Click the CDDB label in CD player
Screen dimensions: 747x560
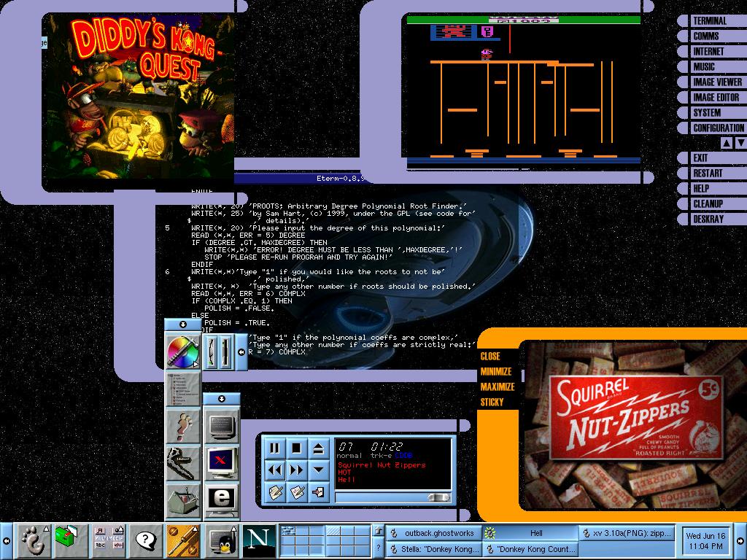tap(403, 456)
